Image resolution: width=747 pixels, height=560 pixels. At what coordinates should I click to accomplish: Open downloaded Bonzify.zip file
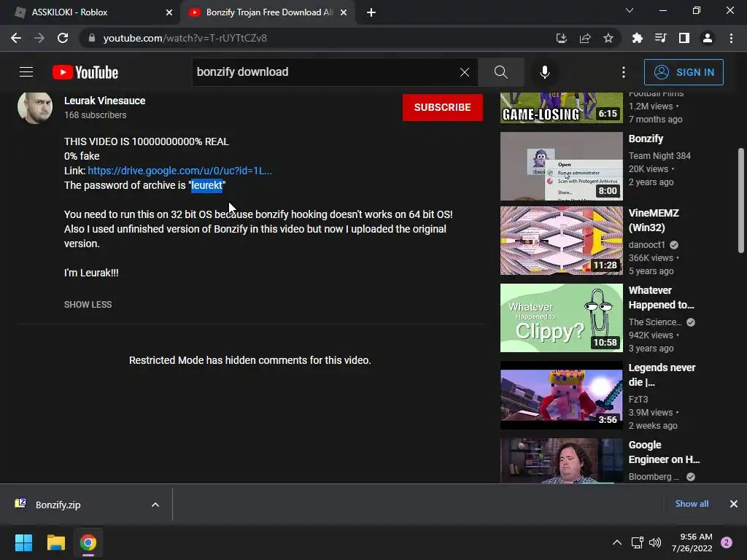coord(57,505)
